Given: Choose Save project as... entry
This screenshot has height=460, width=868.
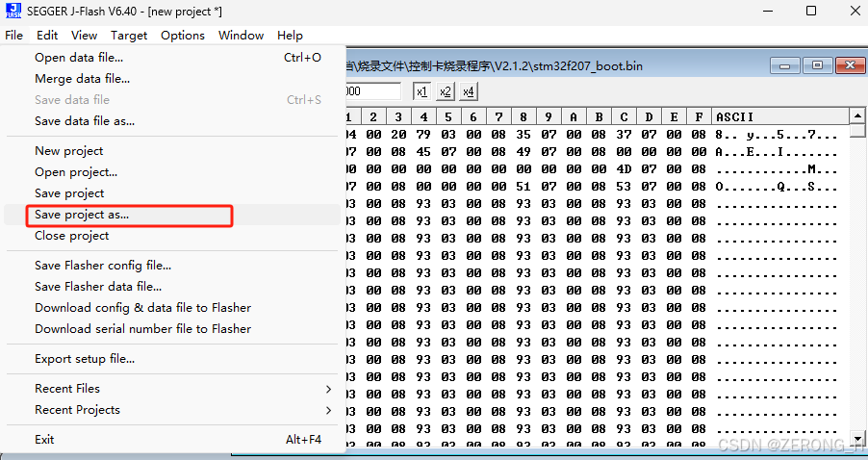Looking at the screenshot, I should tap(172, 215).
